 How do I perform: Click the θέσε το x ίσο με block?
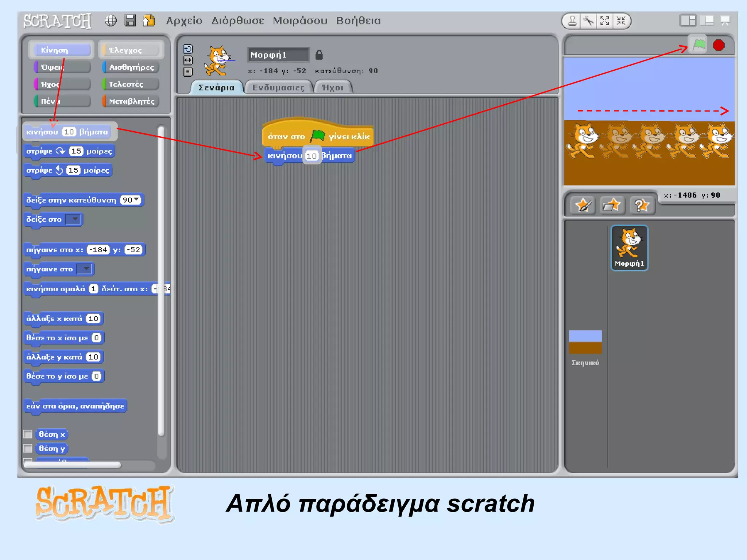(64, 338)
